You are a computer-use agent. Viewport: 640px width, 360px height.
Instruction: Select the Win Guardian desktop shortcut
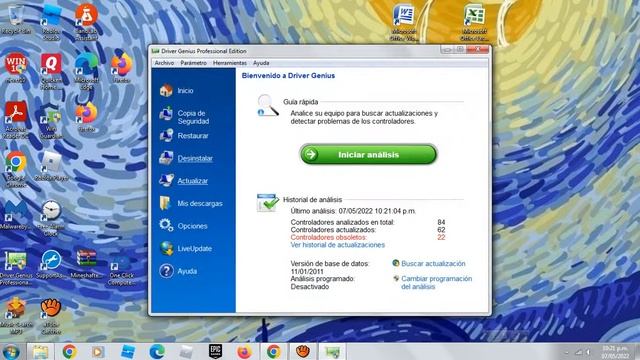point(51,122)
